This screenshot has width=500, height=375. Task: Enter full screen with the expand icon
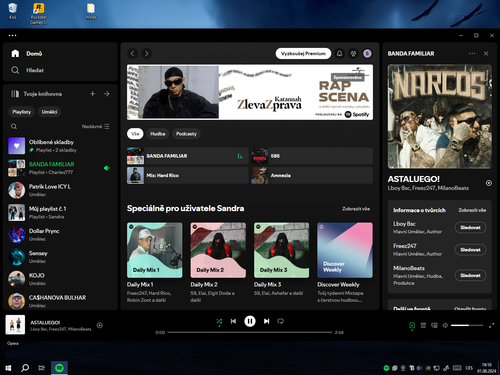coord(491,325)
